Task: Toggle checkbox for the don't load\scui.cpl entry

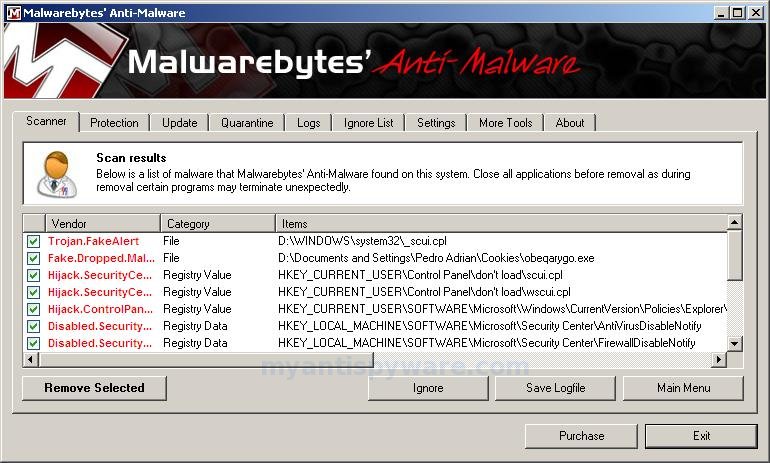Action: click(33, 275)
